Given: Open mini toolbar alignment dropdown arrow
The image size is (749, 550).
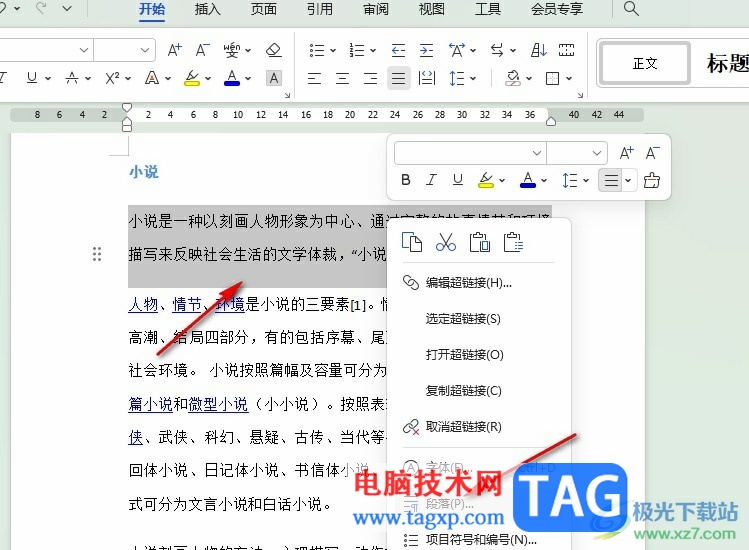Looking at the screenshot, I should point(629,180).
